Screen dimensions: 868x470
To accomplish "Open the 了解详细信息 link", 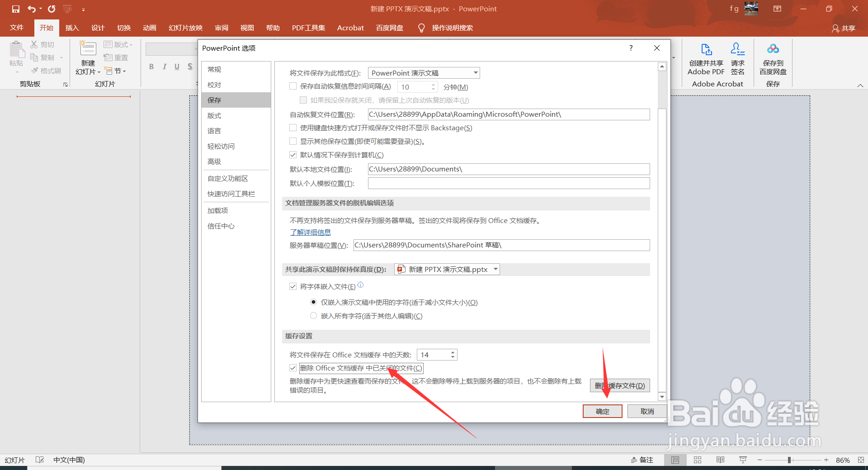I will [311, 232].
